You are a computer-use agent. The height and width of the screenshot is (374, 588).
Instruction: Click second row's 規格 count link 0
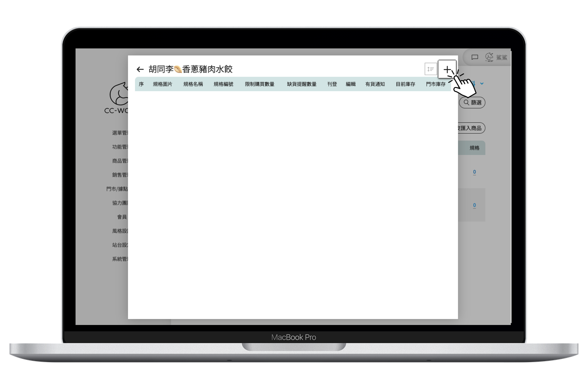474,205
